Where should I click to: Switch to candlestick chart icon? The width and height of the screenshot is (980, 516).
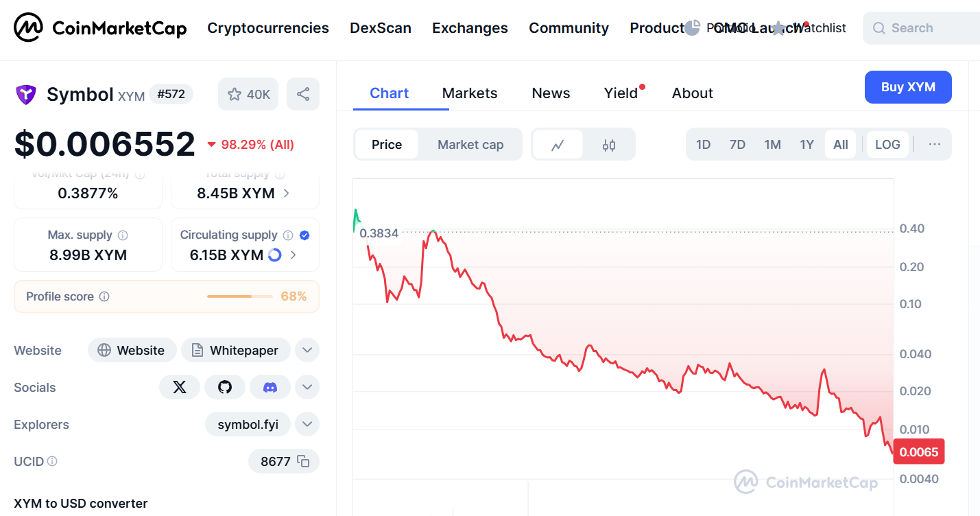(x=609, y=145)
